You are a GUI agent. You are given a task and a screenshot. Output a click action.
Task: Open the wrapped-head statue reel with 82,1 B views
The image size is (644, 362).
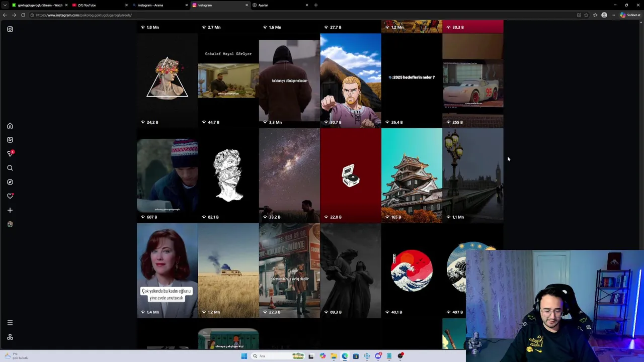click(x=228, y=175)
